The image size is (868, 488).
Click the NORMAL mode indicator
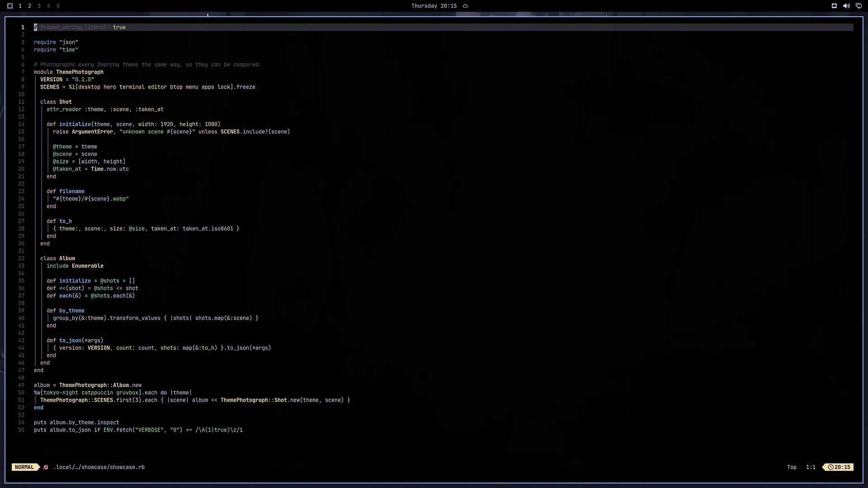tap(24, 467)
